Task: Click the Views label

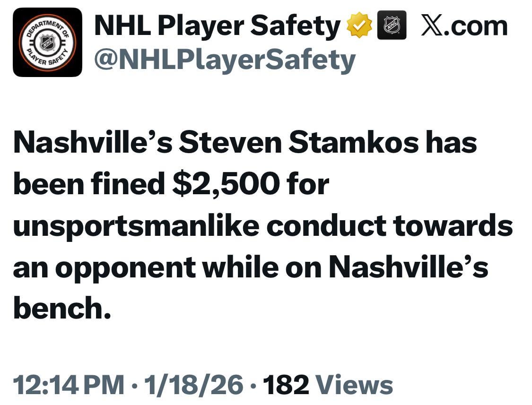Action: tap(354, 384)
